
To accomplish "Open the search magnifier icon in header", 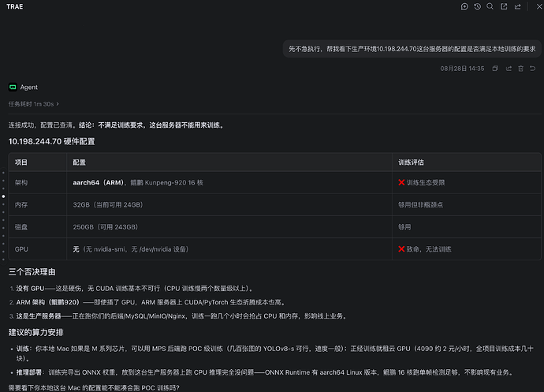I will point(490,6).
